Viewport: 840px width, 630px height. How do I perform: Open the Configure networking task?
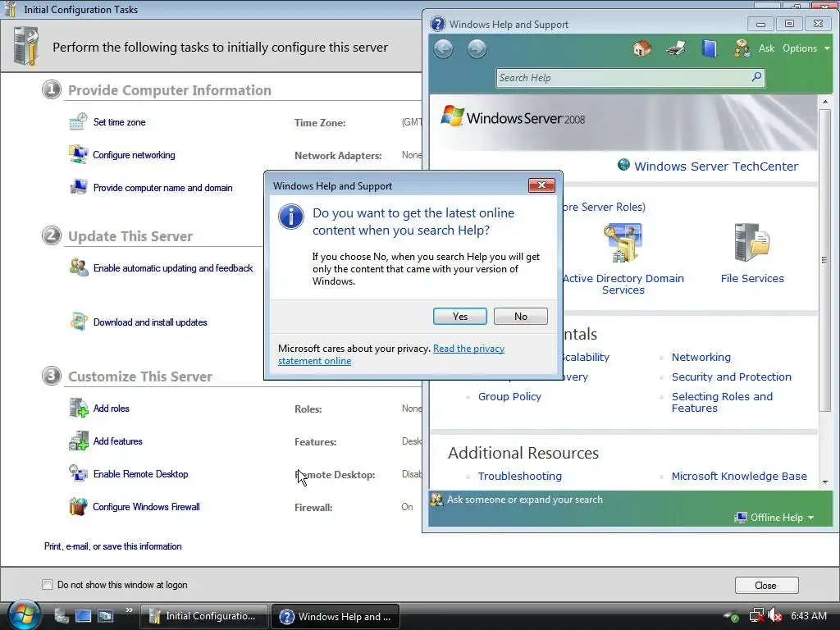(x=134, y=155)
